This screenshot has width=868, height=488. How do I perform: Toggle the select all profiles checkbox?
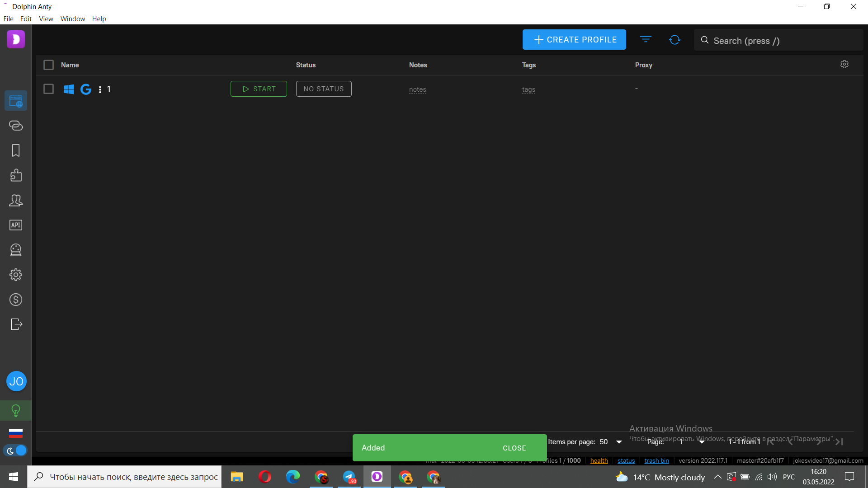[48, 64]
